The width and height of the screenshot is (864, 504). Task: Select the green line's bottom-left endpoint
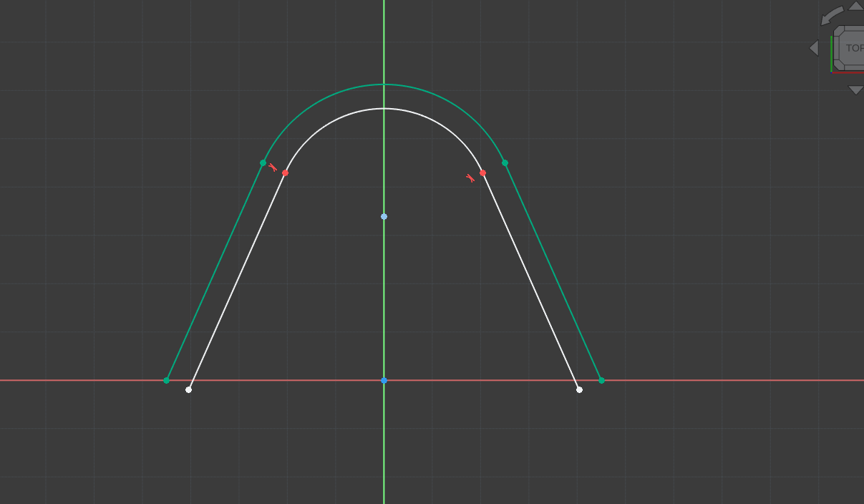click(x=166, y=380)
